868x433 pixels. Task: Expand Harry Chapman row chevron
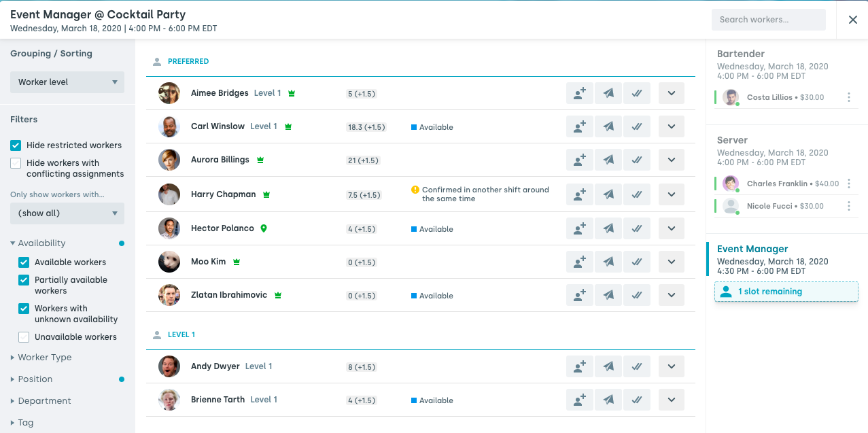click(x=672, y=194)
